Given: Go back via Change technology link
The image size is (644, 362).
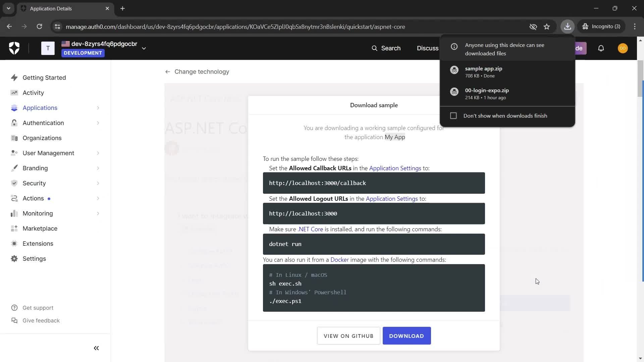Looking at the screenshot, I should (x=197, y=72).
